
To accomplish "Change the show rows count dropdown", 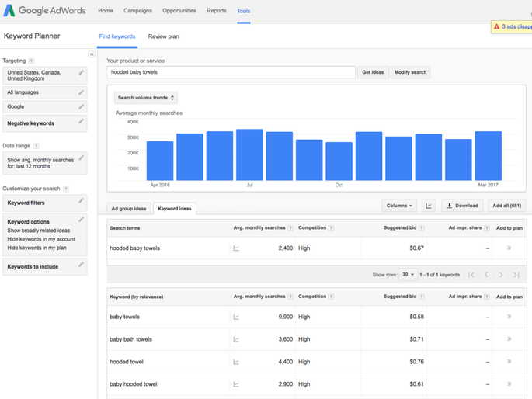I will [x=408, y=275].
